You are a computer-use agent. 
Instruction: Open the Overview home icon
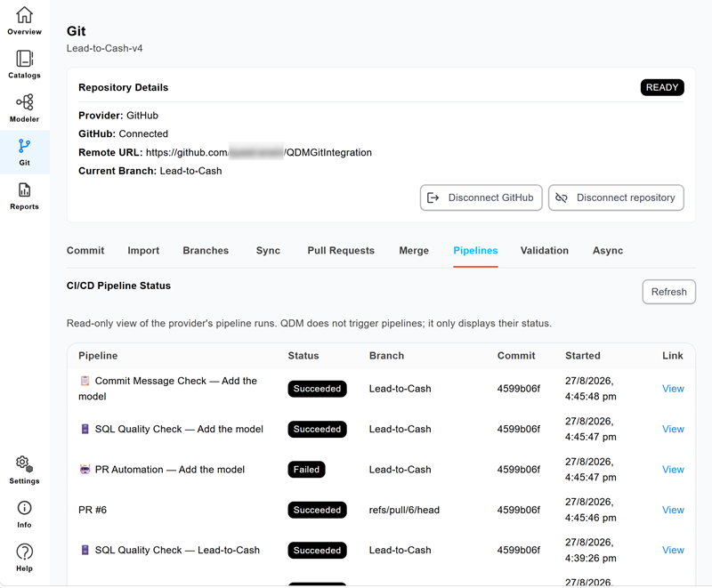25,15
